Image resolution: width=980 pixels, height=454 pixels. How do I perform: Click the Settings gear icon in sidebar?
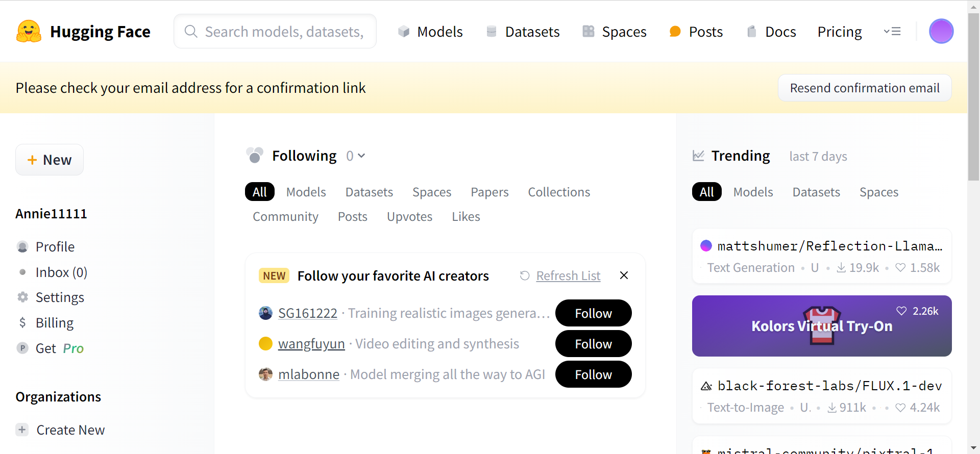tap(22, 297)
